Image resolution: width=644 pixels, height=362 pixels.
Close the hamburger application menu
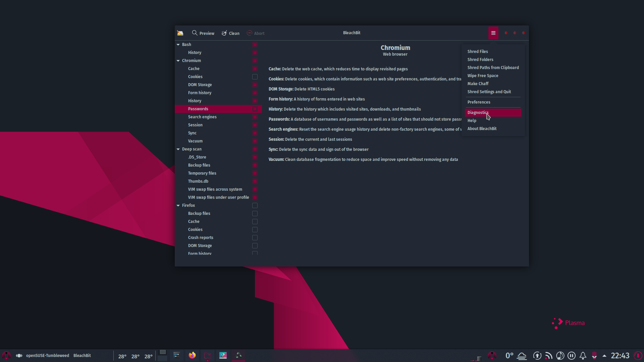point(493,33)
